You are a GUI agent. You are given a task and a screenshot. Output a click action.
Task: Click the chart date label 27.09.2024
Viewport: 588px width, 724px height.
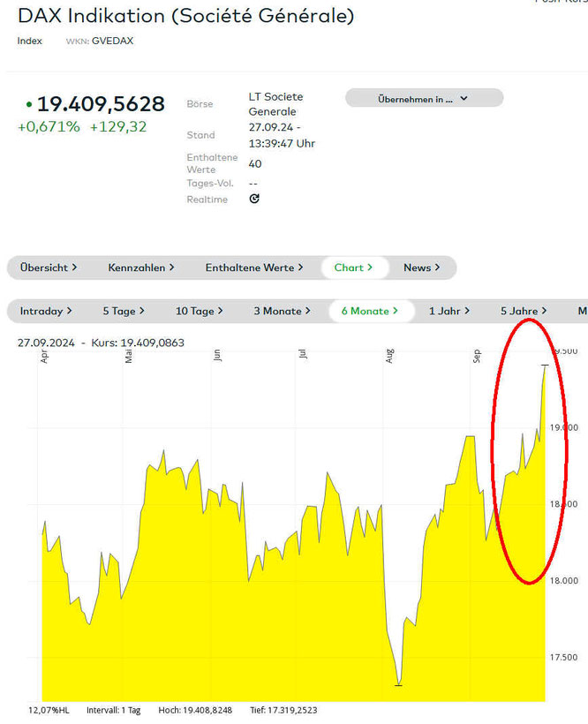(x=46, y=343)
